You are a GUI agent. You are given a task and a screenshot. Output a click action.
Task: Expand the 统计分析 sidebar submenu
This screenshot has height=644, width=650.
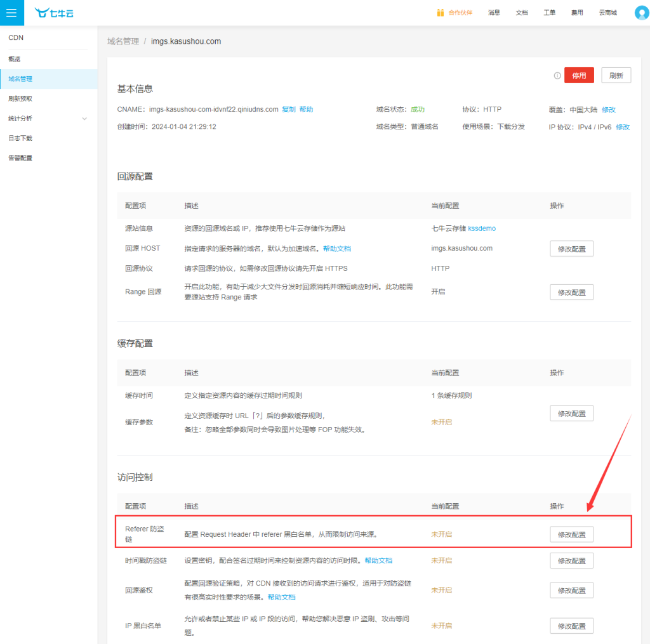click(x=84, y=119)
